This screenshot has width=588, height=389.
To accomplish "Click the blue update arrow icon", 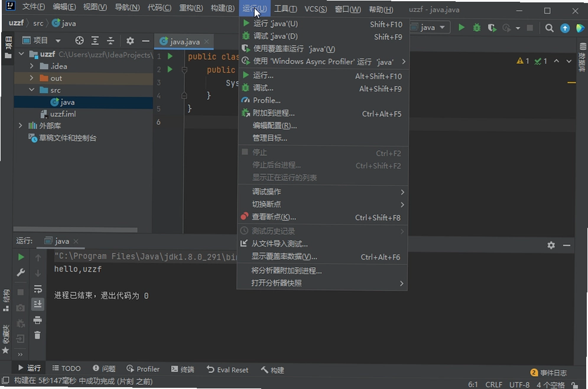I will point(565,28).
